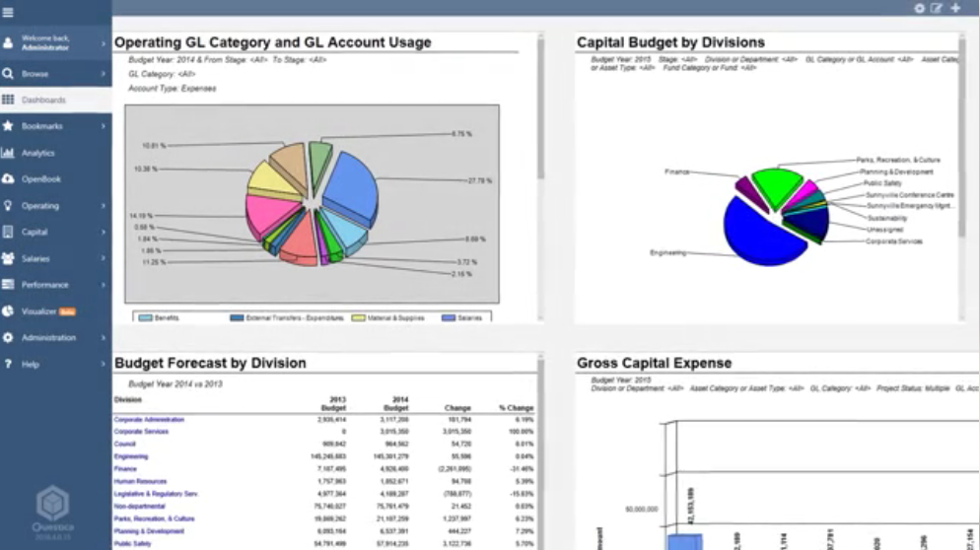Expand the Operating submenu arrow
This screenshot has width=980, height=550.
[104, 206]
